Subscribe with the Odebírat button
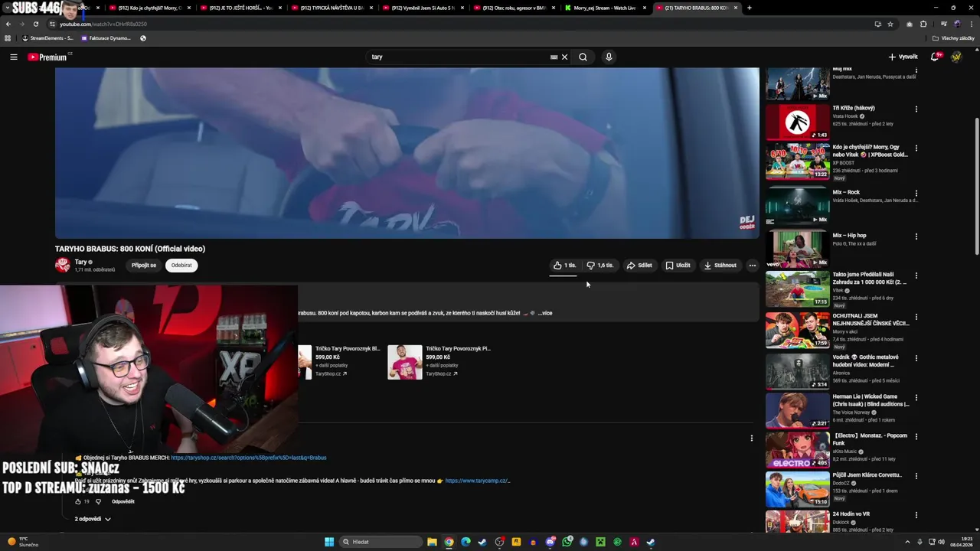 pos(181,266)
